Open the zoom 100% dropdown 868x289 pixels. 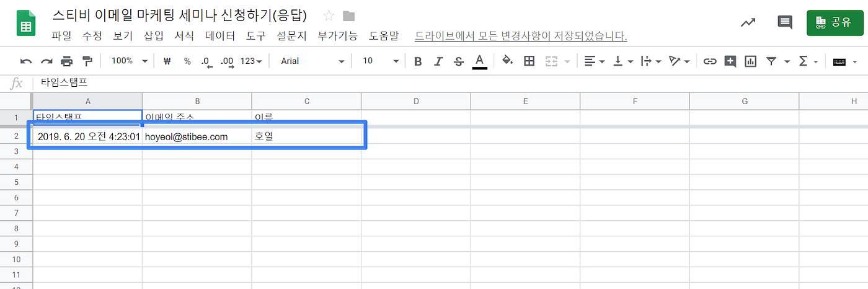(x=130, y=61)
